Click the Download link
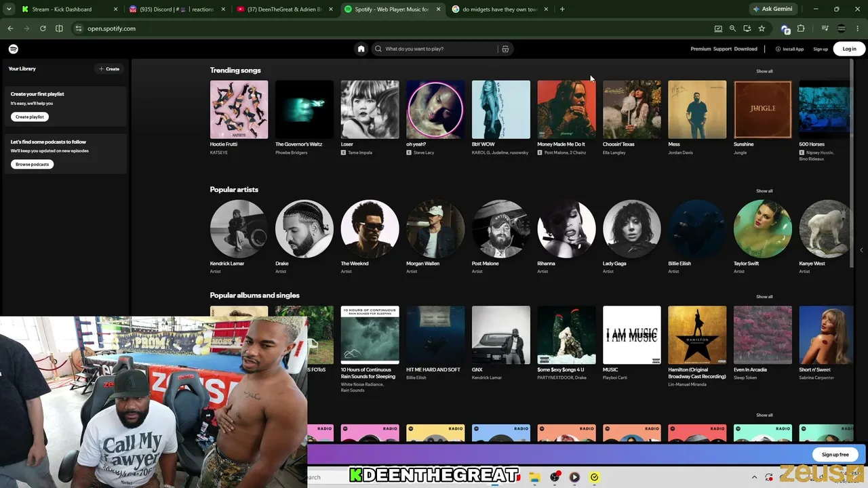Image resolution: width=868 pixels, height=488 pixels. (745, 49)
